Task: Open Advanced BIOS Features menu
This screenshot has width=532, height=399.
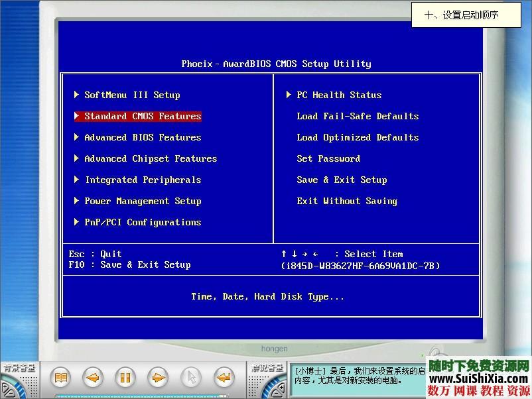Action: (142, 137)
